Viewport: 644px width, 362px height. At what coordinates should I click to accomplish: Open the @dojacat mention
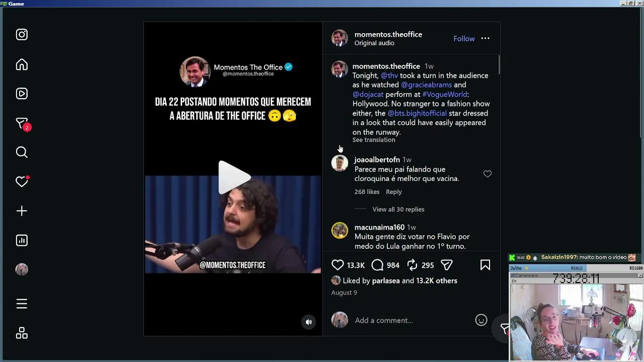368,95
